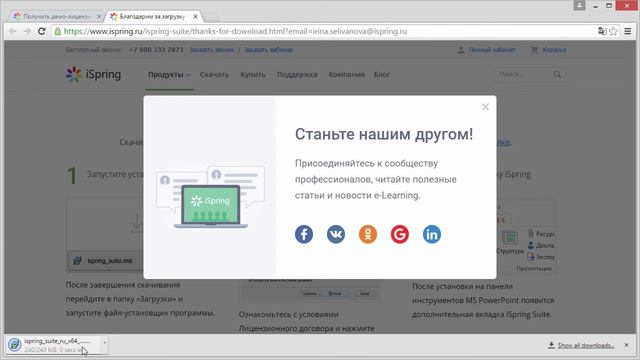Image resolution: width=640 pixels, height=360 pixels.
Task: Follow the 'Заказать вебинар' link
Action: [x=269, y=50]
